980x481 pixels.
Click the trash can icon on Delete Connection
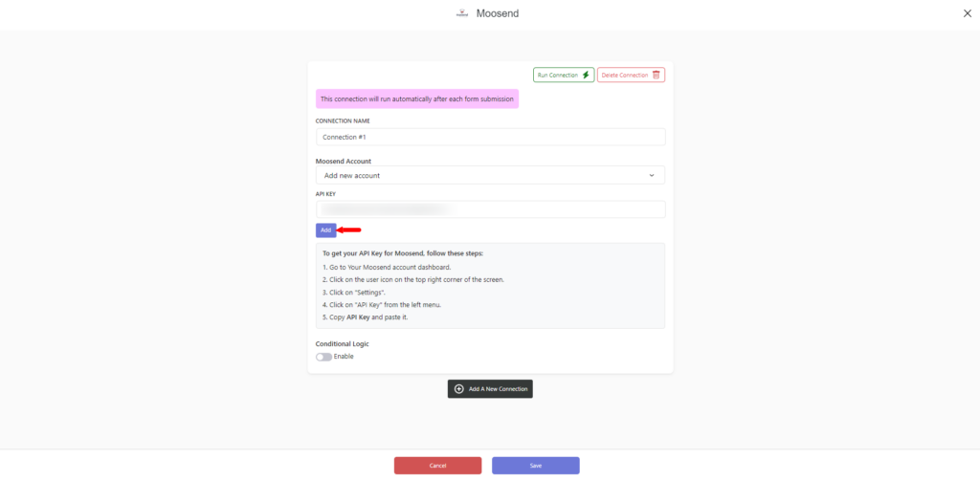657,75
